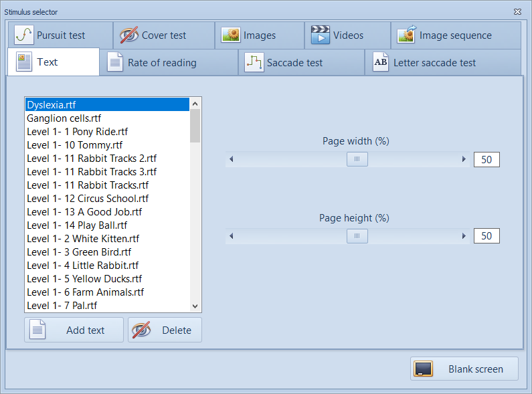Screen dimensions: 532x394
Task: Click the Letter saccade test AB icon
Action: [x=381, y=63]
